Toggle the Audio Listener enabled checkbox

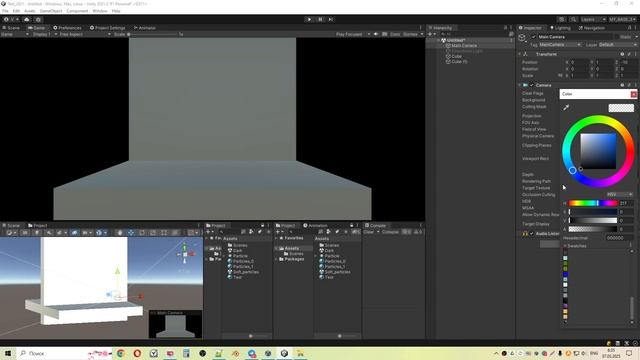[x=531, y=233]
